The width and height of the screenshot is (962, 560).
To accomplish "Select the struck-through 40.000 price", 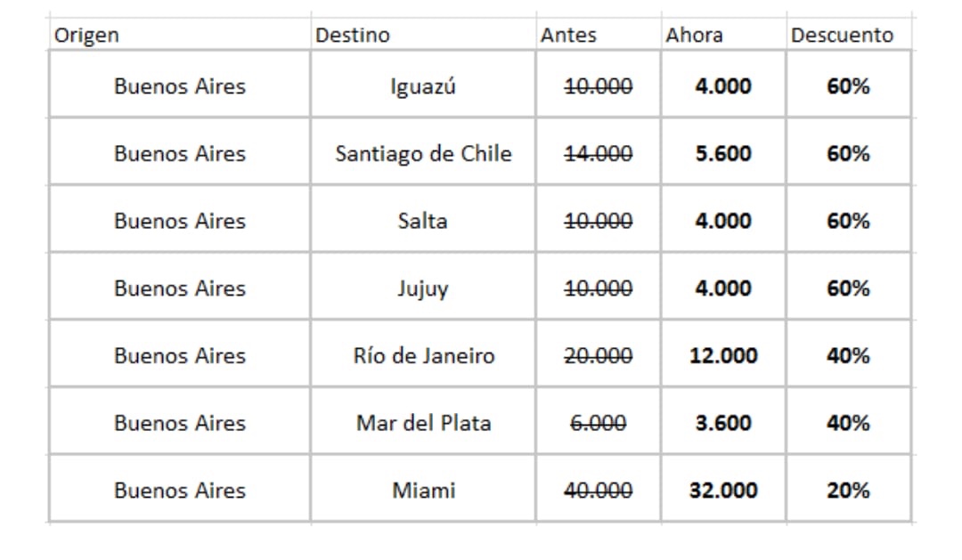I will pyautogui.click(x=599, y=491).
